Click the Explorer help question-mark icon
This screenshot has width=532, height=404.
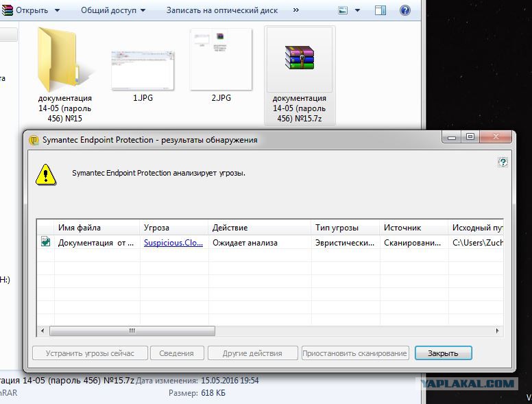click(404, 10)
